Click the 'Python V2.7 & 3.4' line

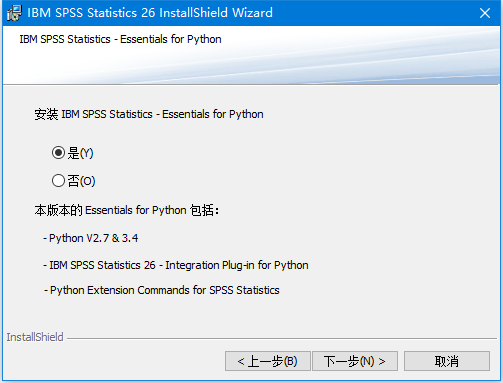coord(91,238)
